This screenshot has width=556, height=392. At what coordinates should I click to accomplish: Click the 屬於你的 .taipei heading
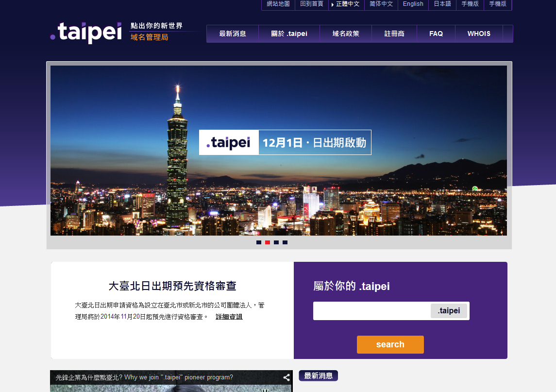[352, 286]
